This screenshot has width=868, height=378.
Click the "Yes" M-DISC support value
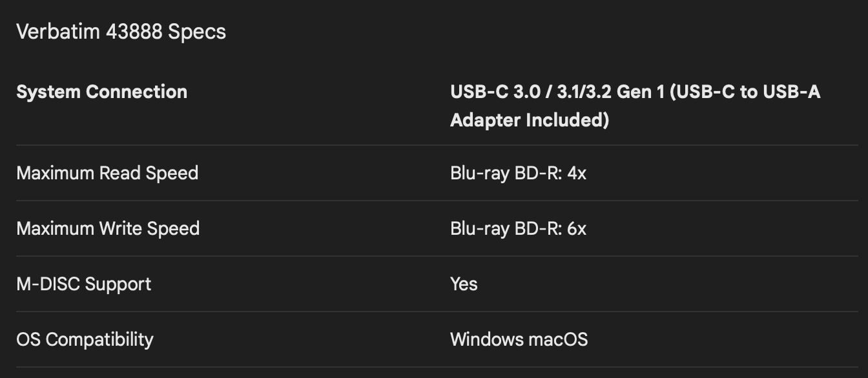464,284
